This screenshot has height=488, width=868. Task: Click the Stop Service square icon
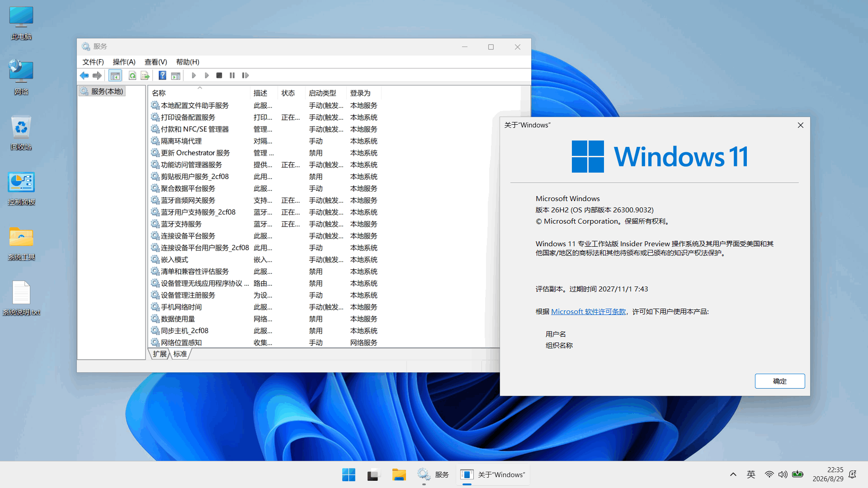tap(219, 75)
